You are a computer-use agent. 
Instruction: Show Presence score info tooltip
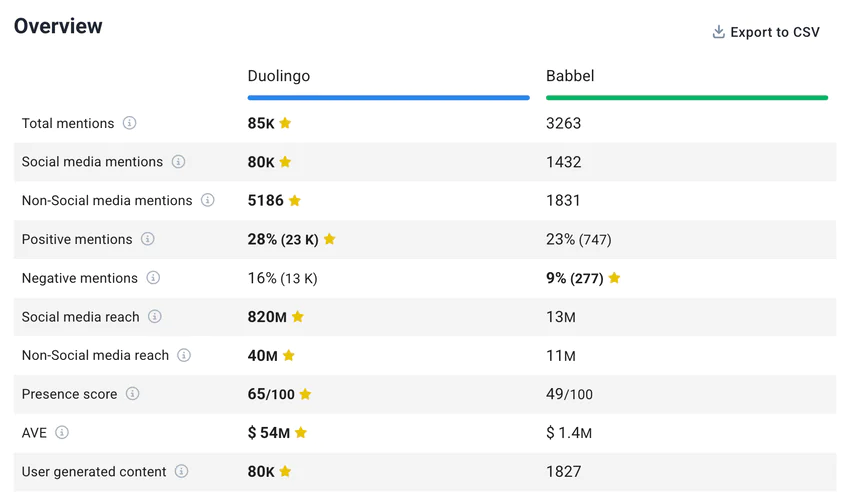[x=132, y=394]
